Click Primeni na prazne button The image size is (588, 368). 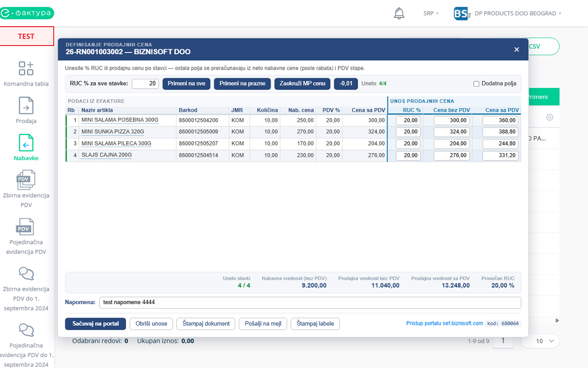(242, 84)
